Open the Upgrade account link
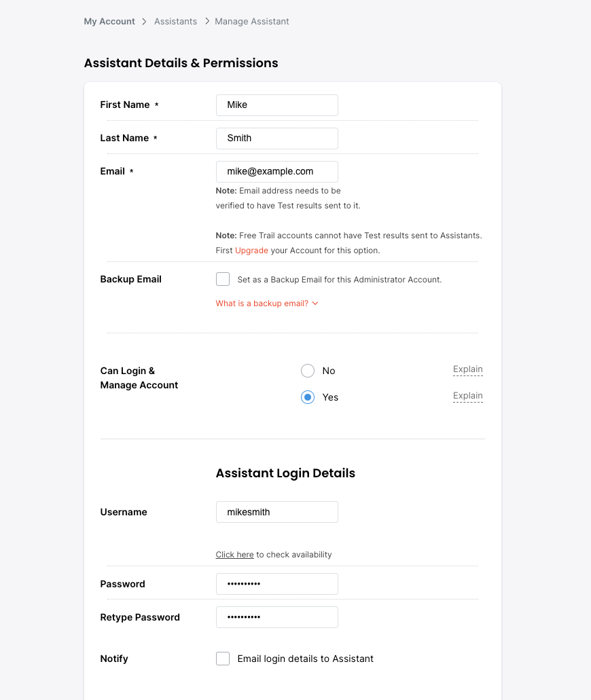Viewport: 591px width, 700px height. pos(251,251)
